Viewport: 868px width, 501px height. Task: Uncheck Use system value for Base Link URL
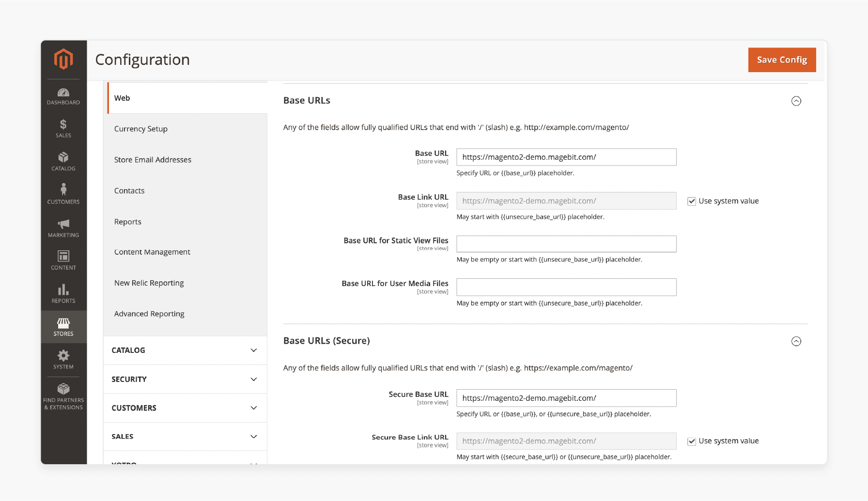(x=692, y=201)
